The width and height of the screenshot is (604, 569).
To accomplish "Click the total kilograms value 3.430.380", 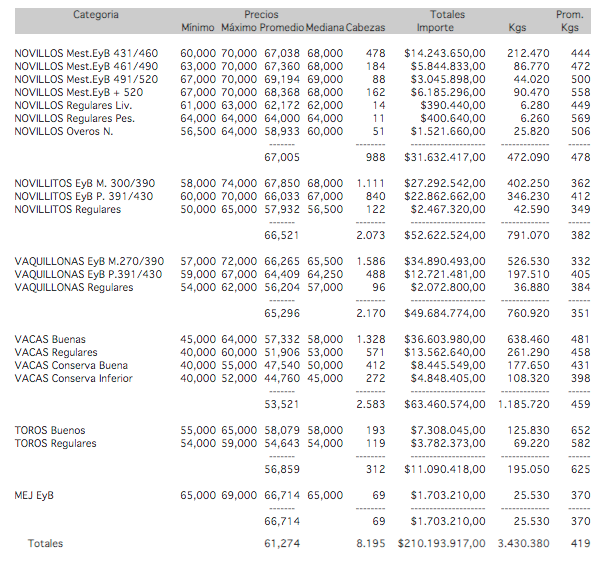I will pyautogui.click(x=524, y=543).
